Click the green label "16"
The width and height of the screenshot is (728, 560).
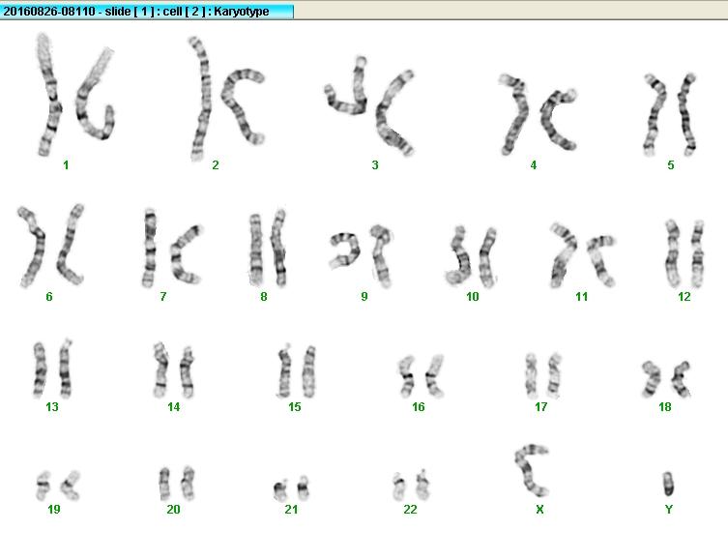419,407
